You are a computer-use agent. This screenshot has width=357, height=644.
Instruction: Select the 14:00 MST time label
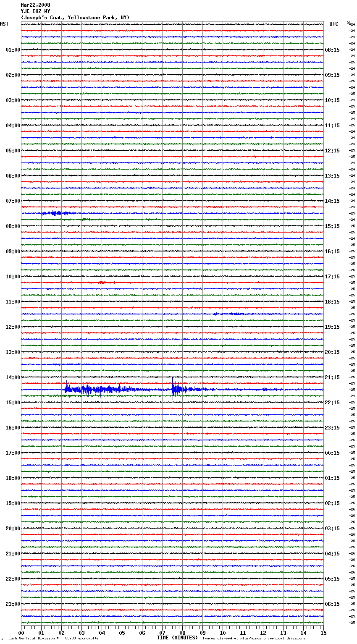click(13, 377)
